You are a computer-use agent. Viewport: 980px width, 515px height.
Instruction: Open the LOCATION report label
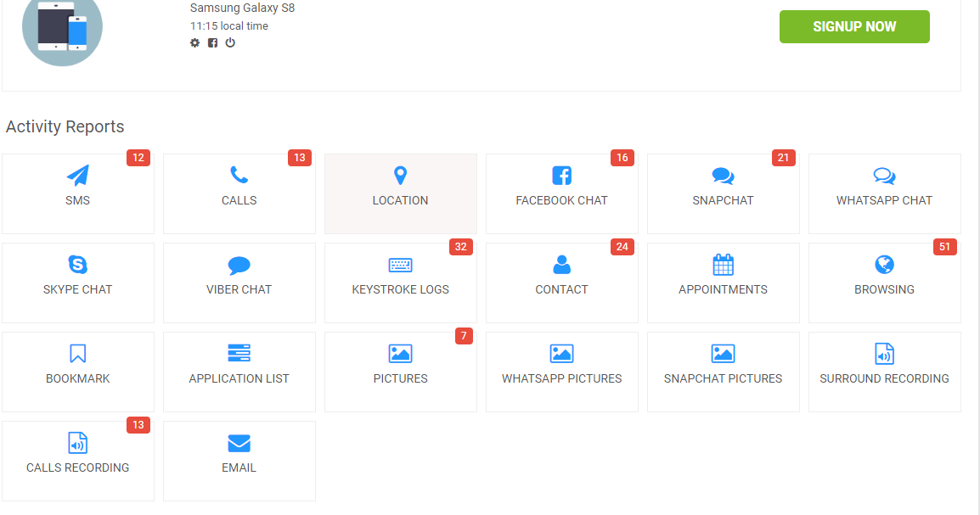click(x=401, y=200)
